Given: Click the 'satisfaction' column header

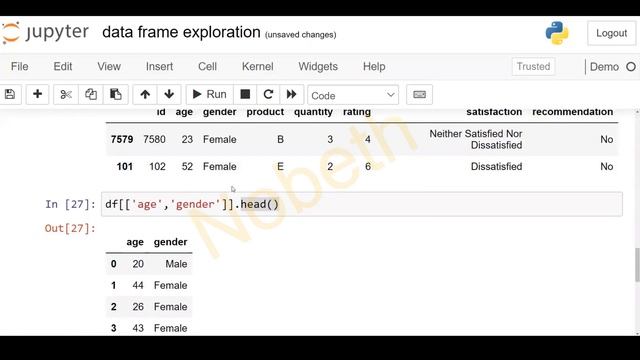Looking at the screenshot, I should coord(494,112).
